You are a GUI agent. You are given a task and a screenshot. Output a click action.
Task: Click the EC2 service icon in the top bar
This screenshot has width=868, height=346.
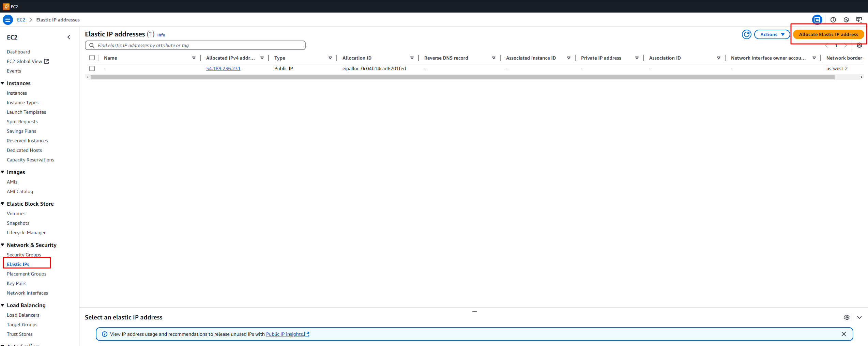pos(6,6)
